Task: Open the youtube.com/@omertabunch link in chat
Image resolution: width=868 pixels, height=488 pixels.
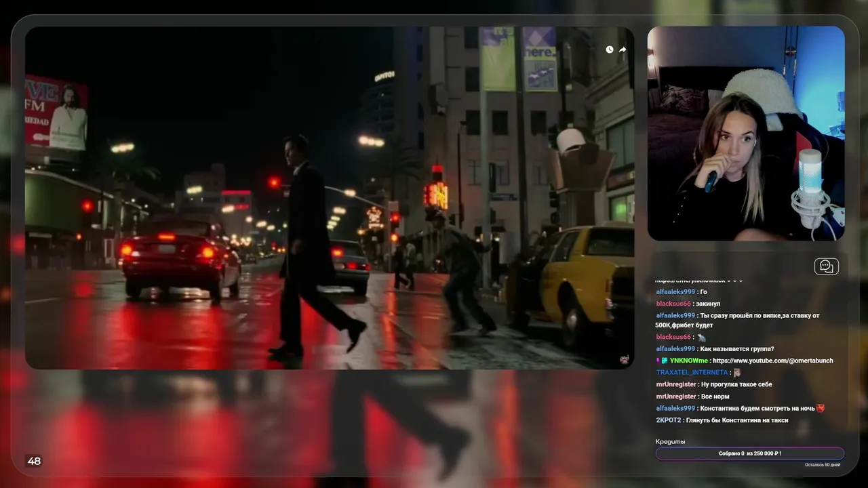Action: 772,361
